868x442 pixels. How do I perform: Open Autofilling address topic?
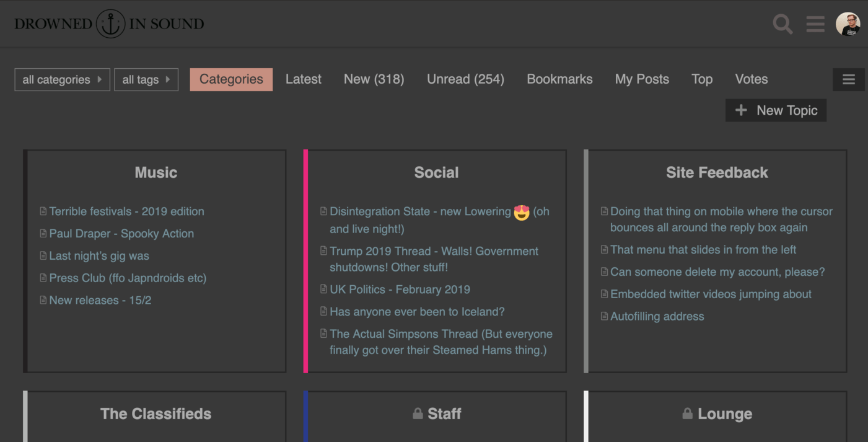coord(657,317)
